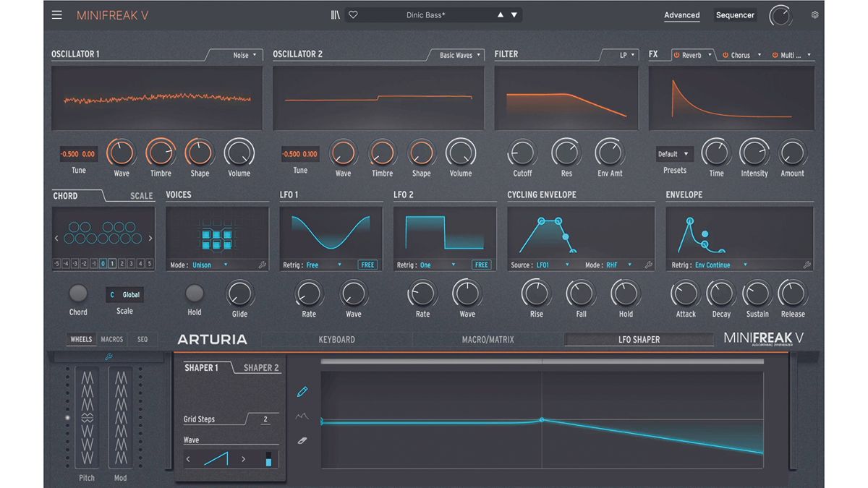868x488 pixels.
Task: Mark the current preset as favorite
Action: tap(352, 14)
